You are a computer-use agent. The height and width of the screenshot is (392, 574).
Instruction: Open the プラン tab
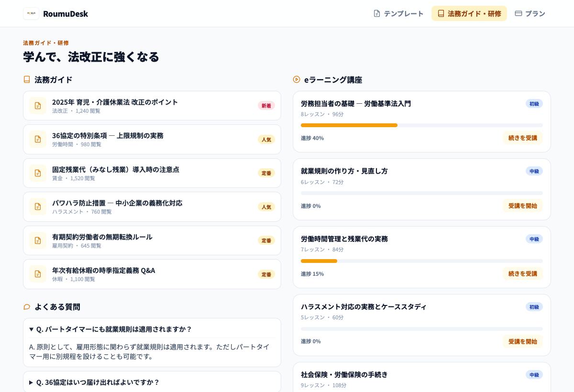coord(530,13)
